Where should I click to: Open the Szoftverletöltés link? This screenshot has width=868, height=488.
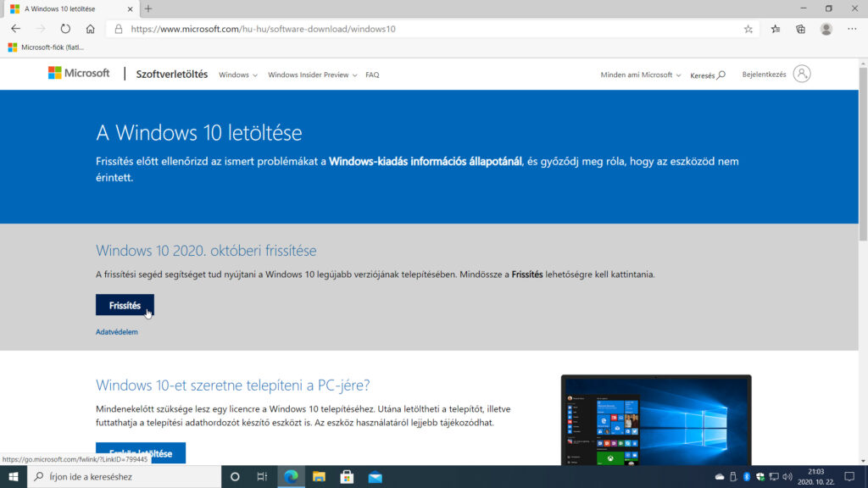click(171, 75)
